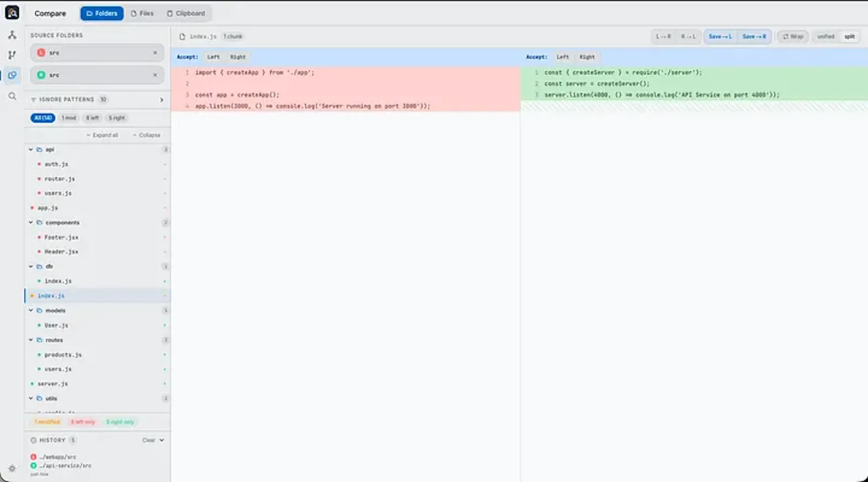Collapse the db folder chevron

click(31, 267)
